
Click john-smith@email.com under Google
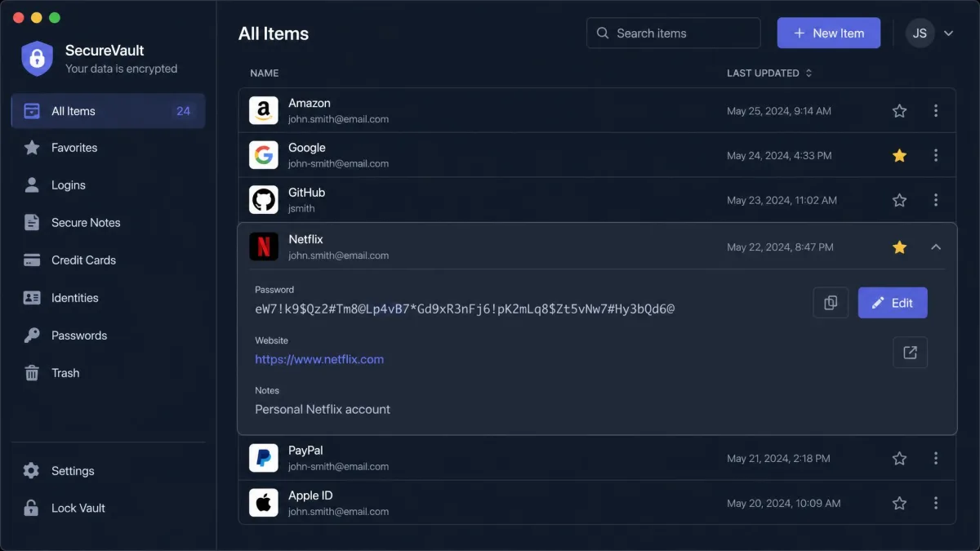(338, 163)
